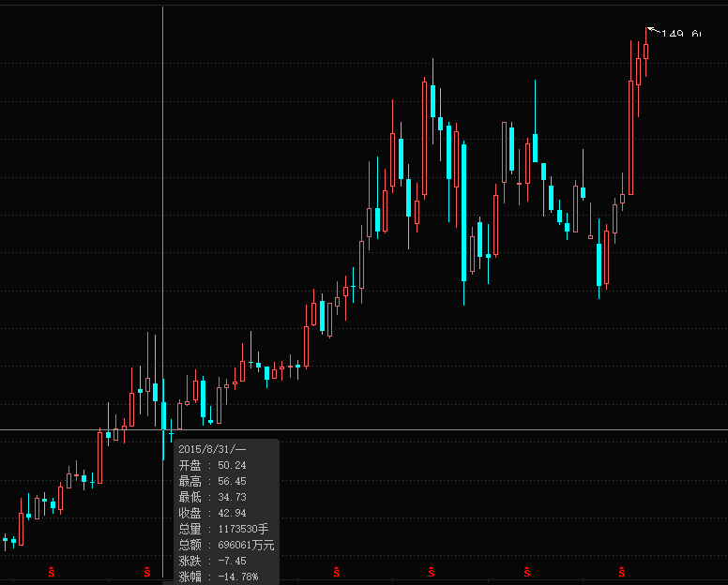Click the 涨跌 -7.45 change row

[x=212, y=561]
